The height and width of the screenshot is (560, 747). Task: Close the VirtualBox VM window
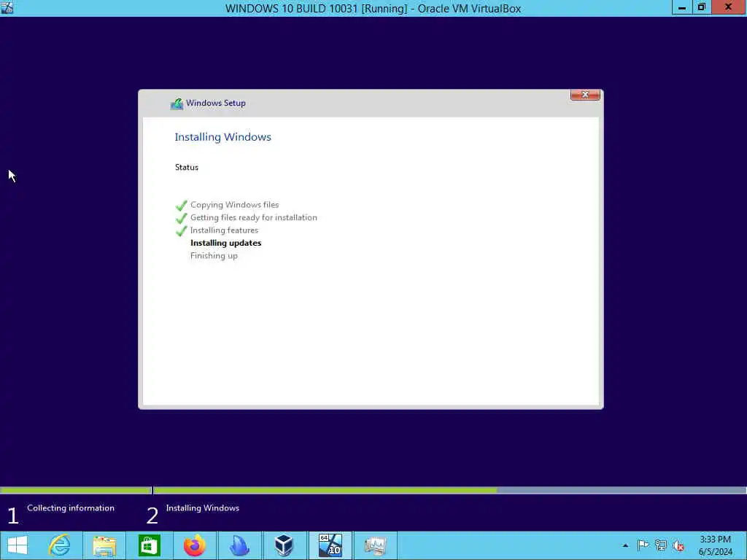[x=729, y=7]
